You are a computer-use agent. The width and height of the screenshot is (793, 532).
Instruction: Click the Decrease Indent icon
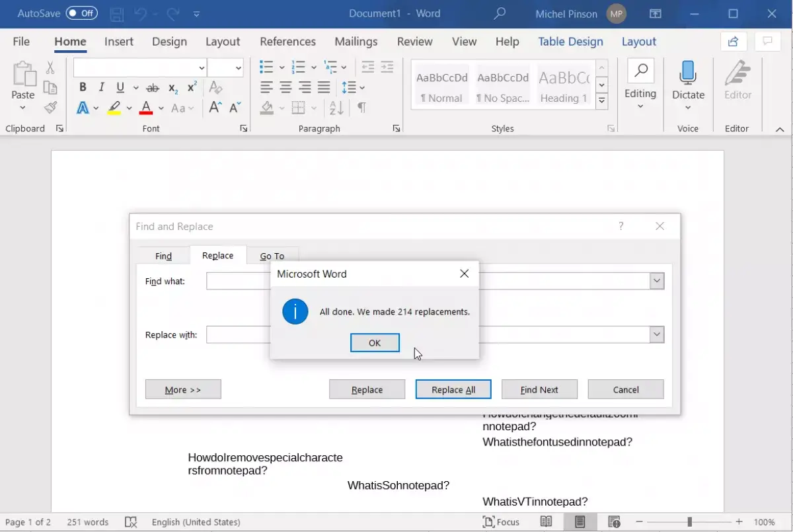(x=368, y=67)
